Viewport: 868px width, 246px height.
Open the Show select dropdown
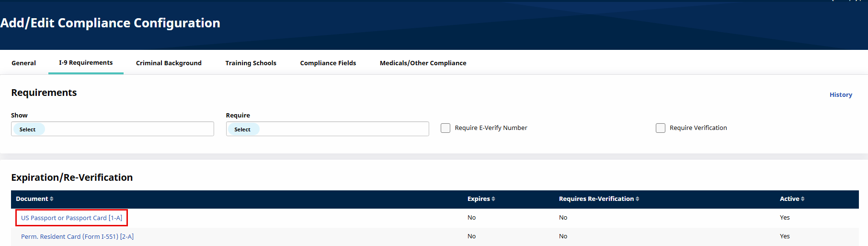coord(113,129)
